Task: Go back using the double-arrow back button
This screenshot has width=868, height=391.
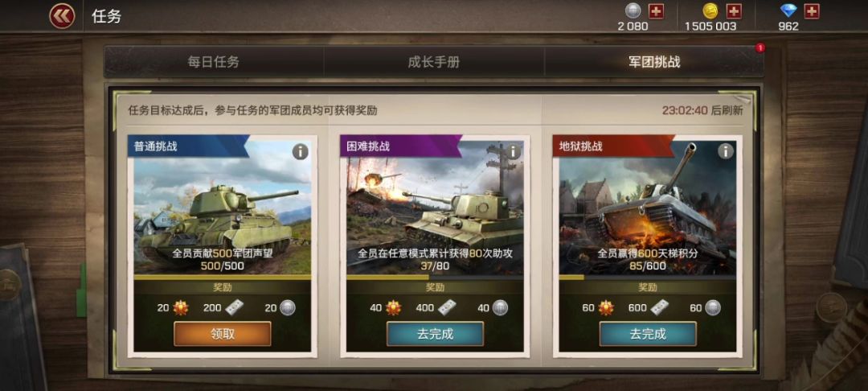Action: pos(62,16)
